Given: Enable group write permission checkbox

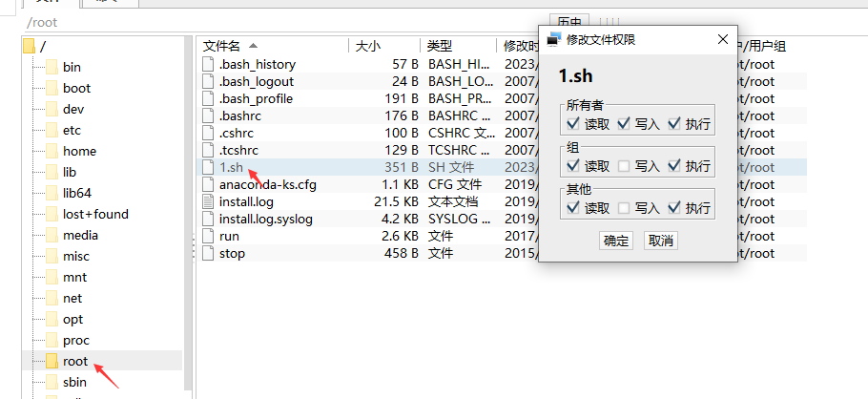Looking at the screenshot, I should tap(624, 166).
